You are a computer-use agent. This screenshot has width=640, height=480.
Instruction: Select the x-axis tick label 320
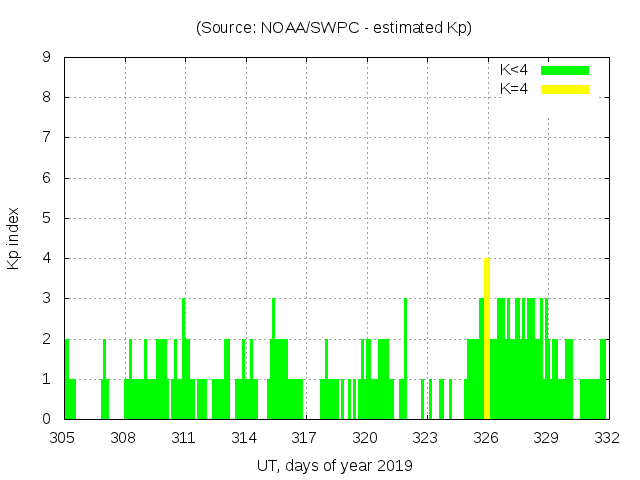pos(365,437)
